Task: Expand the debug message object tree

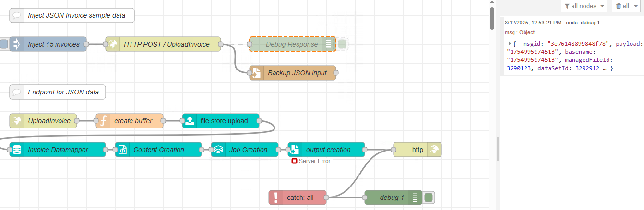Action: click(510, 44)
